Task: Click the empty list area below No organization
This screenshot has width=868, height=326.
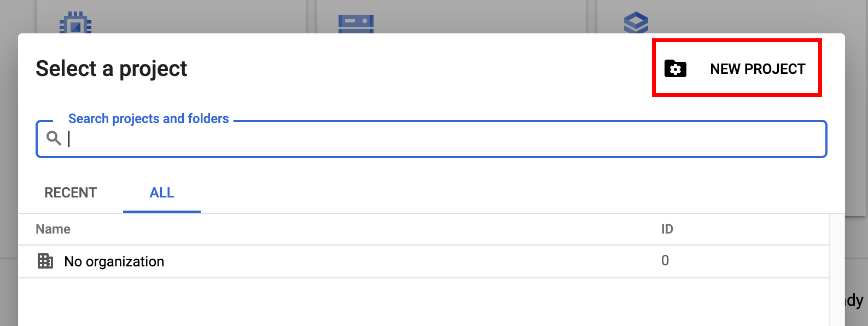Action: coord(423,302)
